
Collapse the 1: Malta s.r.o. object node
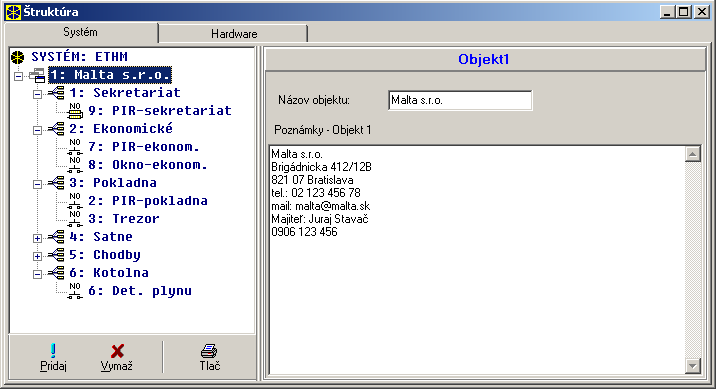coord(18,76)
